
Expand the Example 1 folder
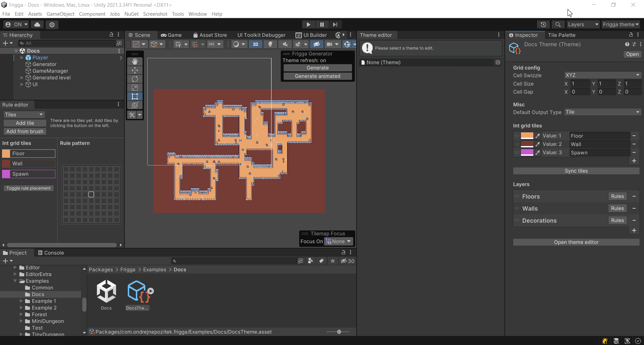21,301
